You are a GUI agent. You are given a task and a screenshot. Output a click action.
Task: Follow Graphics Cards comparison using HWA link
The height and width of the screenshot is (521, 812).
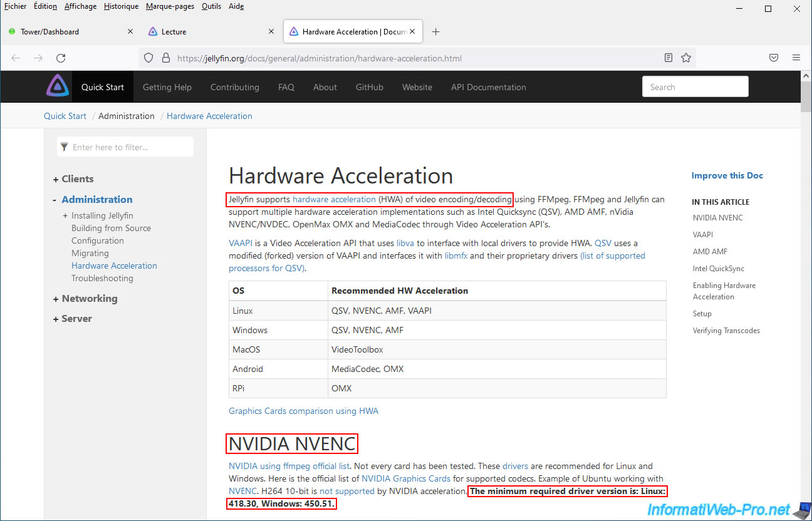click(x=303, y=411)
